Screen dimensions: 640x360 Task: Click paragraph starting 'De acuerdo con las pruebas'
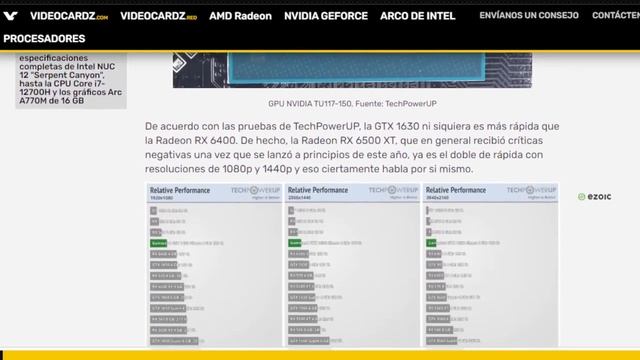(x=352, y=147)
